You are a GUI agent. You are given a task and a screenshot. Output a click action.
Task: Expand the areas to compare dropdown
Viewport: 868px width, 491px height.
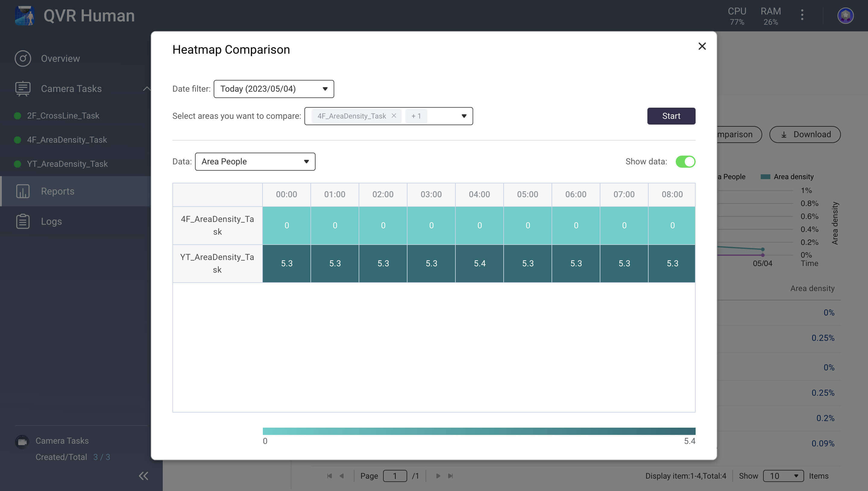(464, 116)
